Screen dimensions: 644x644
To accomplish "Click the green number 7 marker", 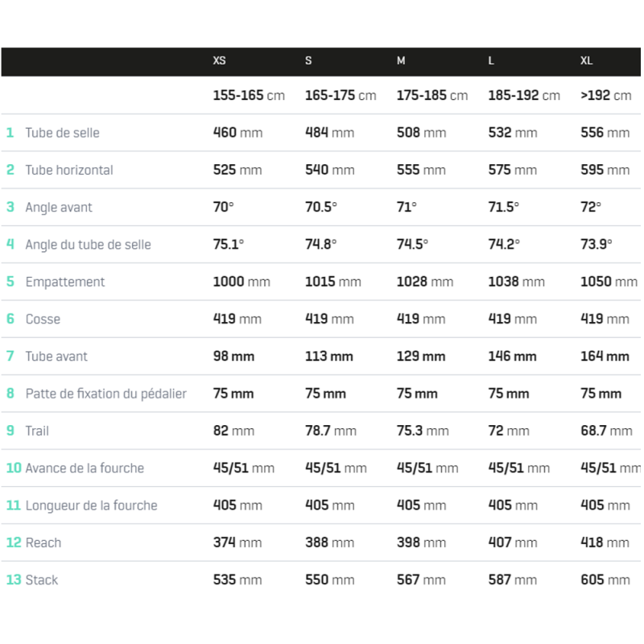I will coord(10,356).
